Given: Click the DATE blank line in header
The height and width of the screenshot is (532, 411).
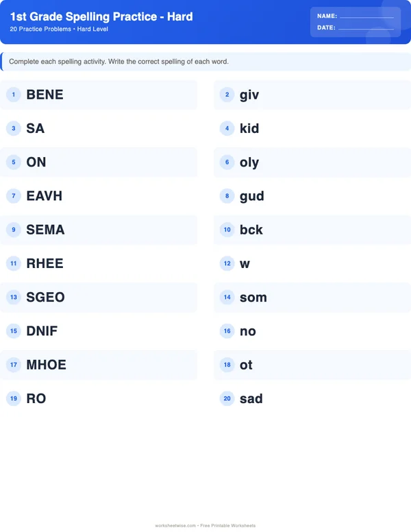Looking at the screenshot, I should coord(366,28).
